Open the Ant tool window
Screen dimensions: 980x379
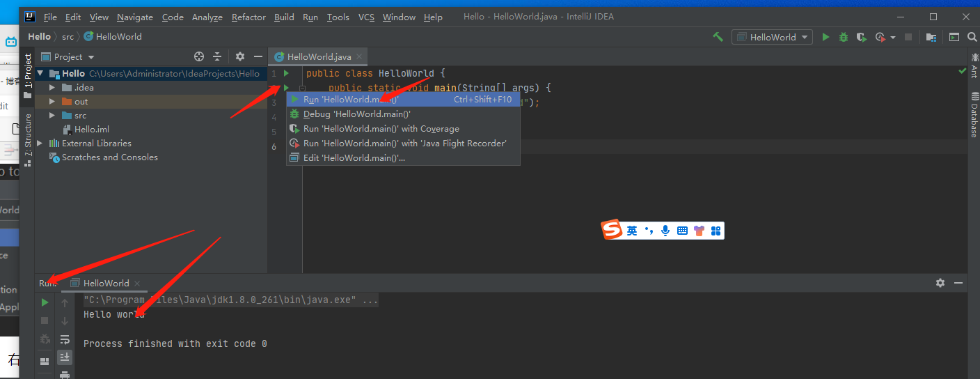coord(974,65)
